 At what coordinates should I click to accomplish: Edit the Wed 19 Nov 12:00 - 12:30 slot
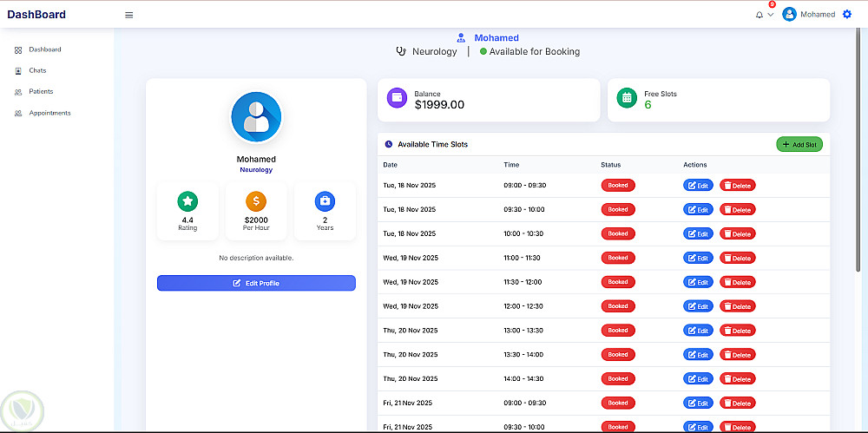click(x=698, y=306)
